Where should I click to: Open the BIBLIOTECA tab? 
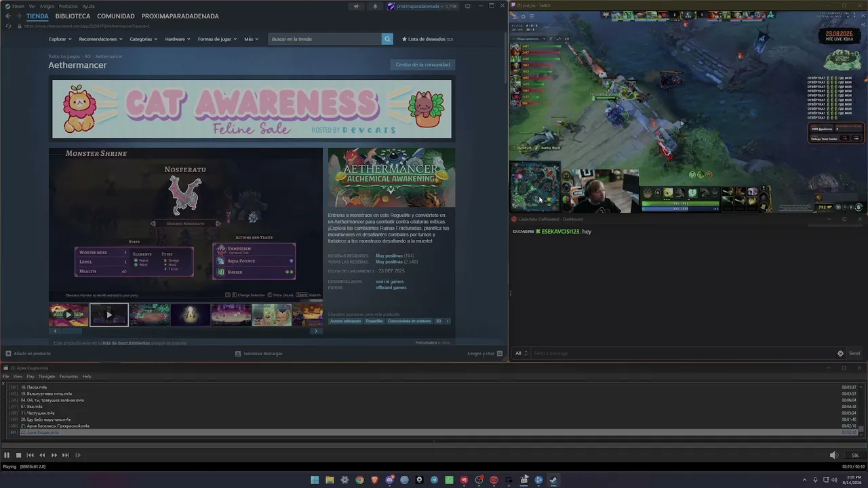click(73, 16)
